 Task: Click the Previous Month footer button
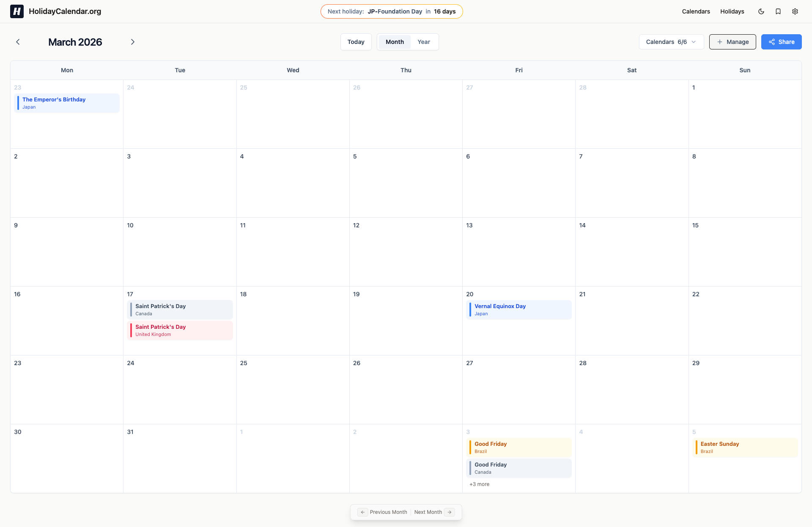[x=383, y=512]
